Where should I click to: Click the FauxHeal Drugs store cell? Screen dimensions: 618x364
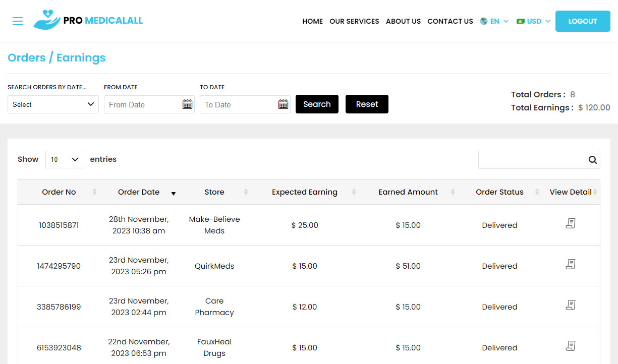point(214,348)
